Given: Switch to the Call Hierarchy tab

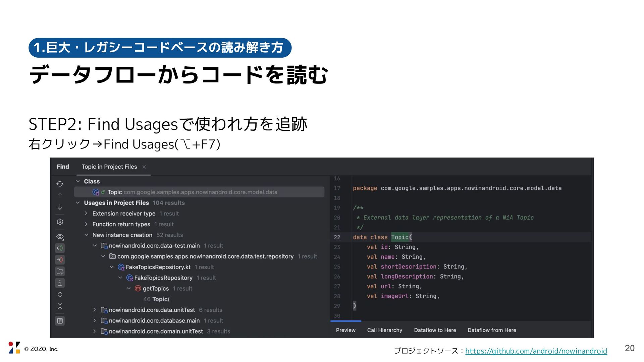Looking at the screenshot, I should click(x=385, y=330).
